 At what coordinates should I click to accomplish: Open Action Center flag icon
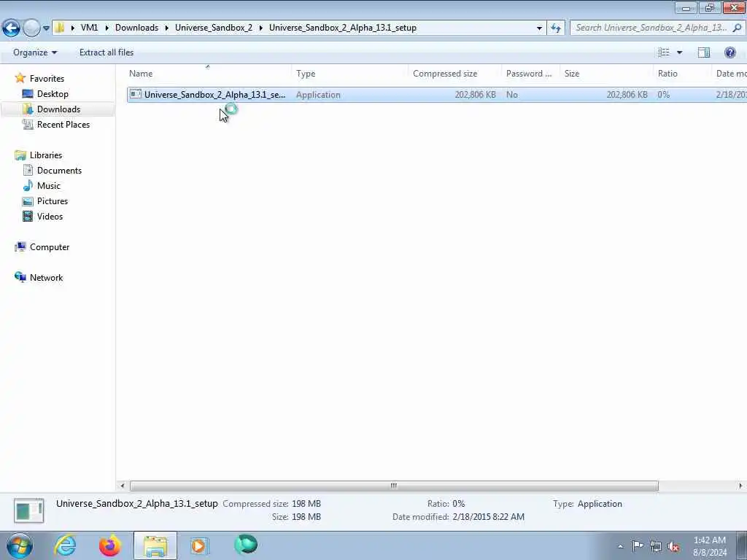point(638,545)
